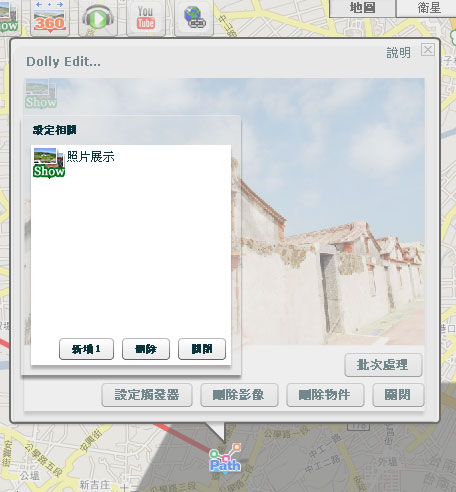Open the audio headphones play icon
This screenshot has width=456, height=492.
click(98, 17)
